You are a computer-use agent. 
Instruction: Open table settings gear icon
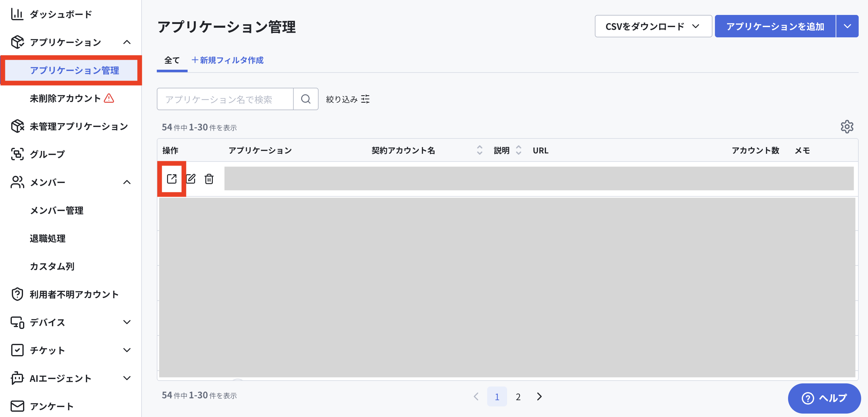(847, 127)
